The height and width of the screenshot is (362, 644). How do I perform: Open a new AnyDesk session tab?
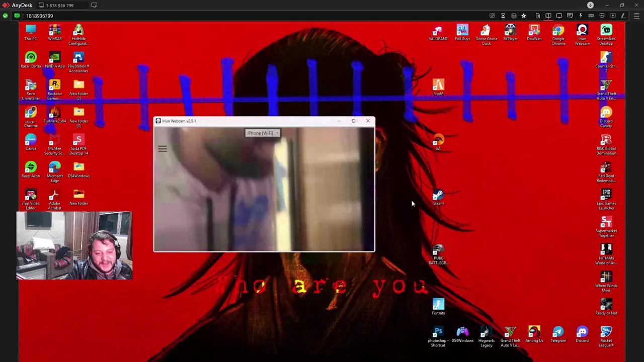pyautogui.click(x=94, y=5)
